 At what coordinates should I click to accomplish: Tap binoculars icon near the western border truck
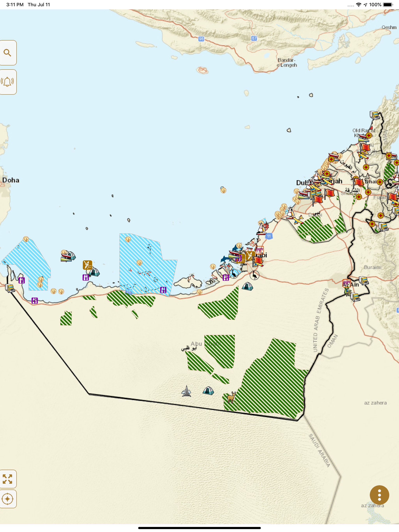(x=22, y=280)
